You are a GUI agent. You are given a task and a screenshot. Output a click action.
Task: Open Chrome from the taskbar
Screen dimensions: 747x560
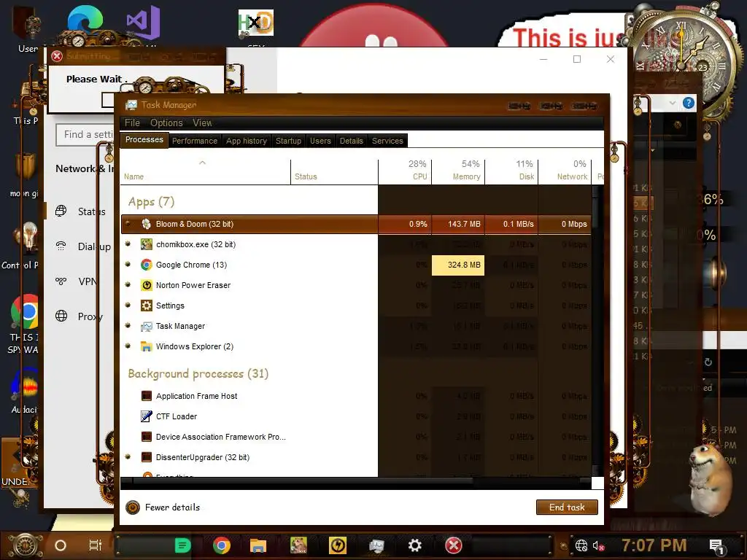[222, 545]
